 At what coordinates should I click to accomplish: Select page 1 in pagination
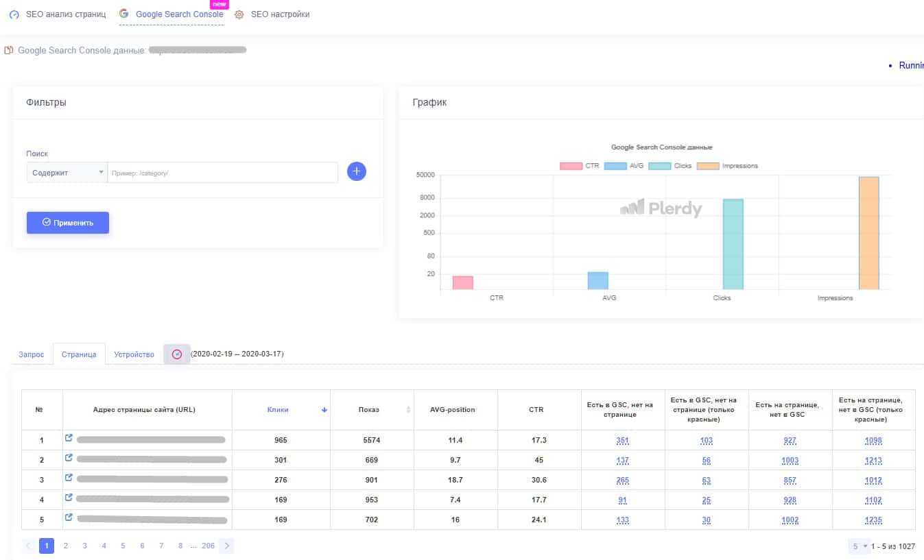point(47,546)
